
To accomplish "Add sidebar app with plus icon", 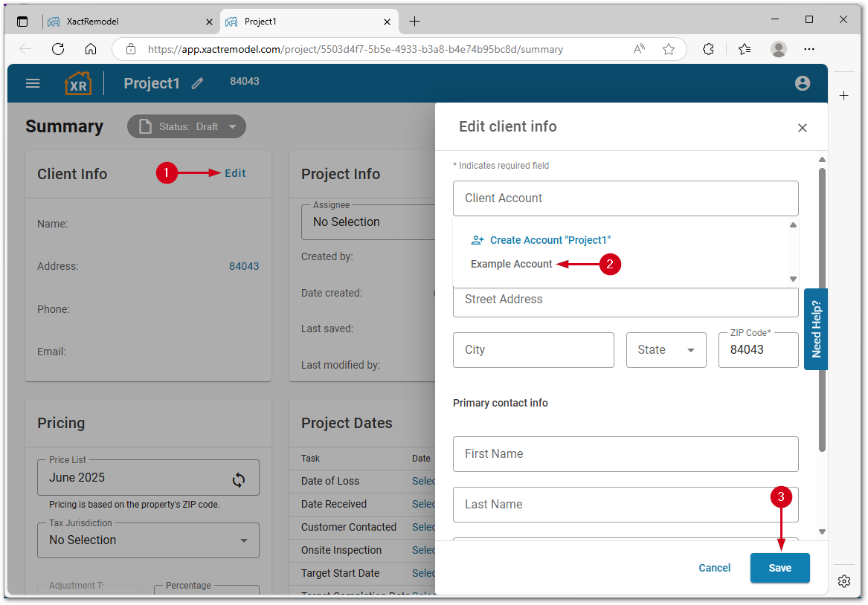I will click(x=843, y=96).
